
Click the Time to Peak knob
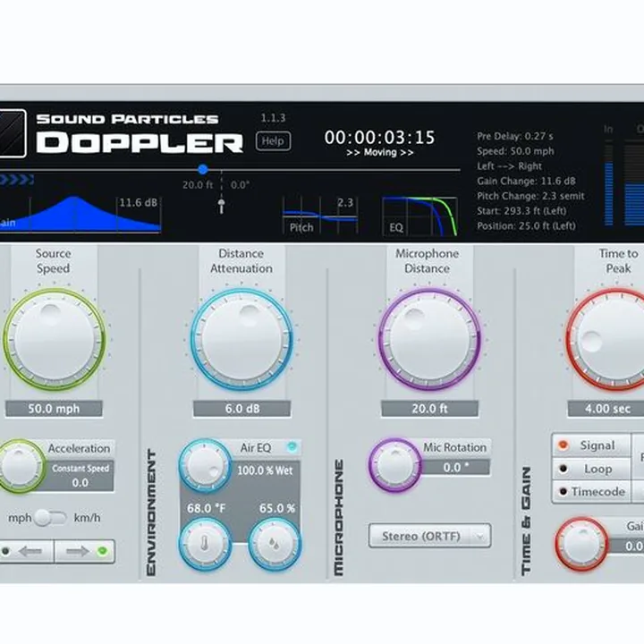coord(605,339)
